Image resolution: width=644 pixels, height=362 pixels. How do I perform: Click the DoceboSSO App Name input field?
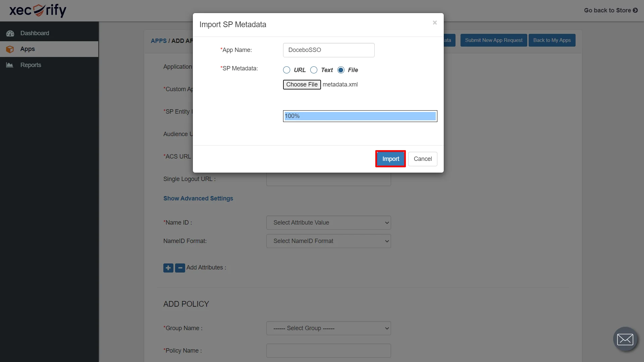coord(328,50)
